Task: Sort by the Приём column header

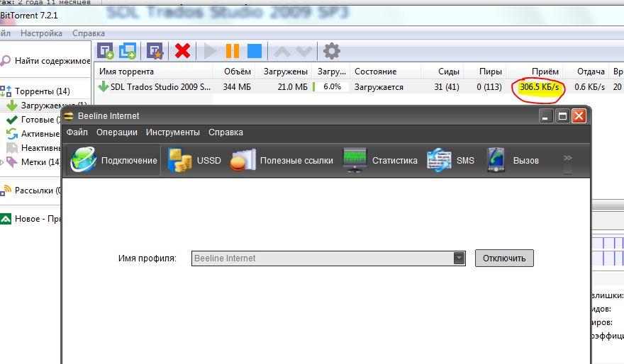Action: (x=545, y=72)
